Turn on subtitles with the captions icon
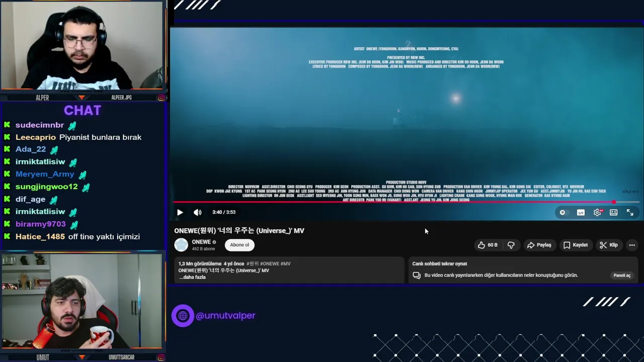 (581, 213)
